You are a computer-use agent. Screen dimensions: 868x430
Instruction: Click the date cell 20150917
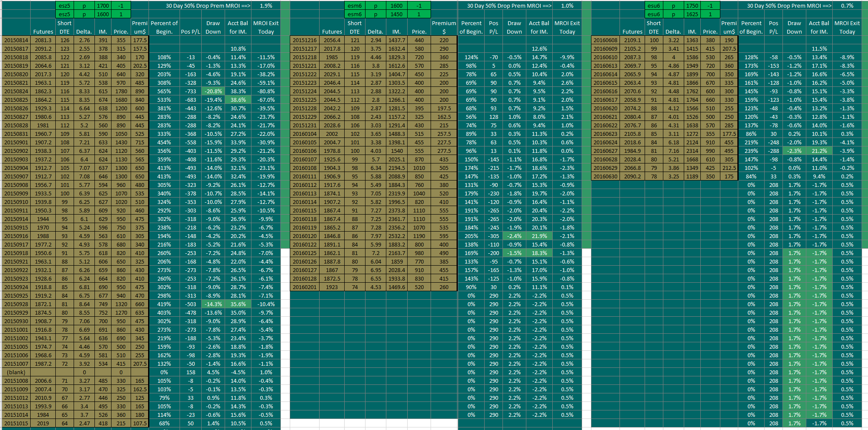16,245
